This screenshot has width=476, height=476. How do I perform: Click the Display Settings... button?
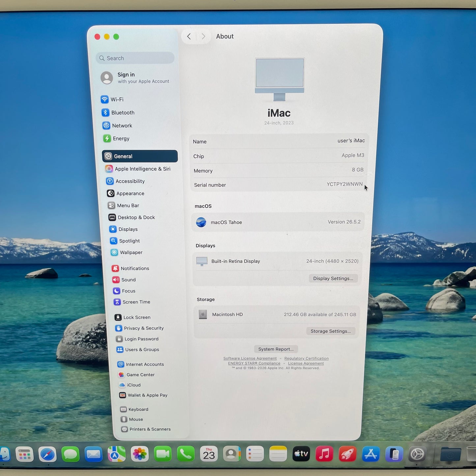click(x=333, y=278)
